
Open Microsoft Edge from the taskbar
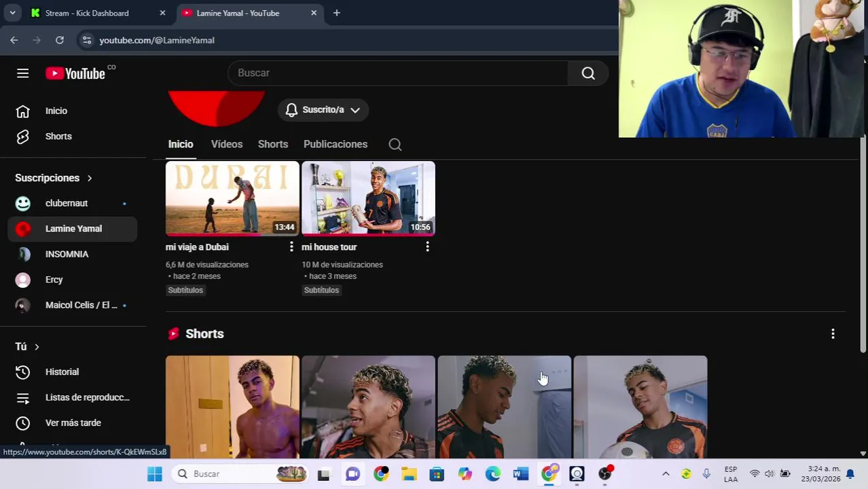[492, 474]
